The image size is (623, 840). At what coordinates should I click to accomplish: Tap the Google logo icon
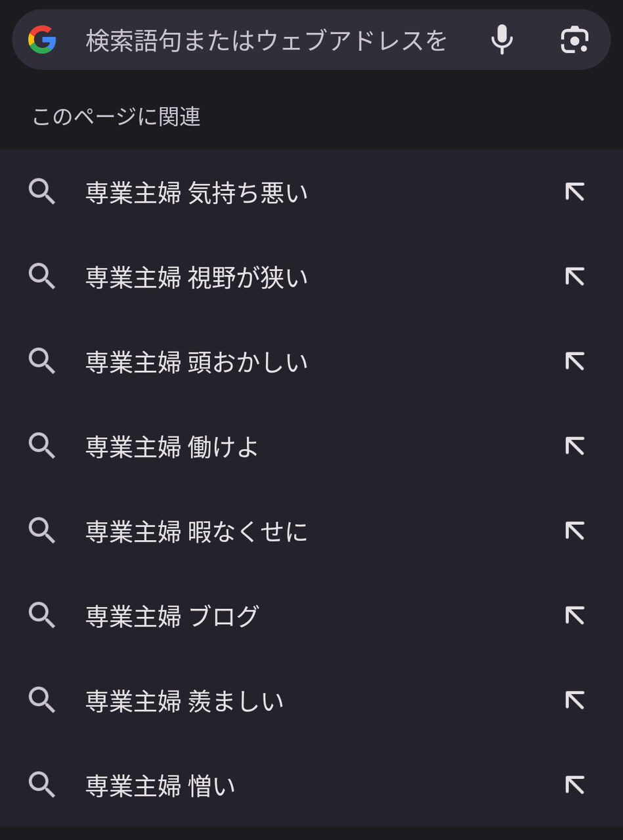tap(42, 40)
